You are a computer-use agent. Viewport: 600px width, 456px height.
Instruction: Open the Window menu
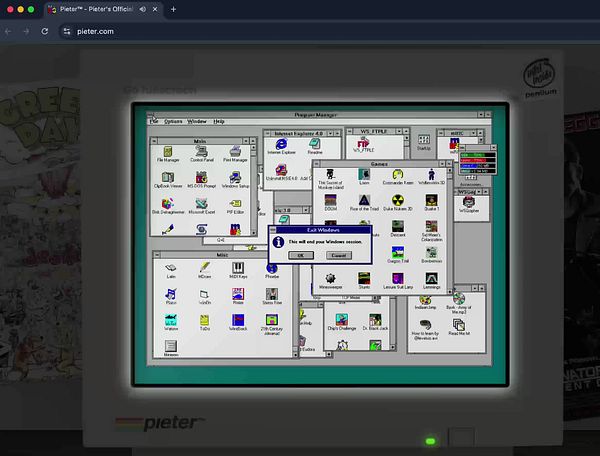[197, 121]
